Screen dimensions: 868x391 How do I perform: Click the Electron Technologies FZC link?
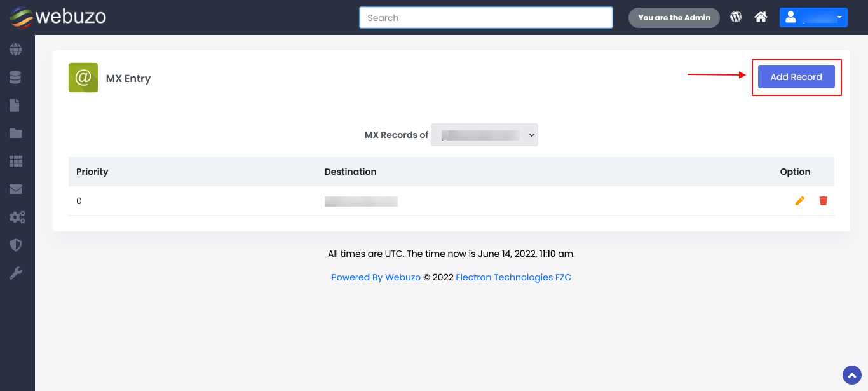(513, 277)
